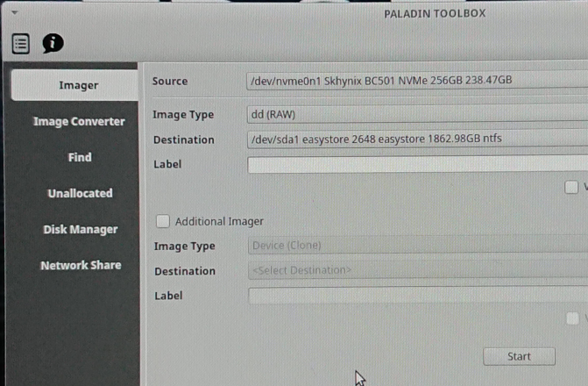Select the Network Share tab
Viewport: 588px width, 386px height.
point(81,265)
